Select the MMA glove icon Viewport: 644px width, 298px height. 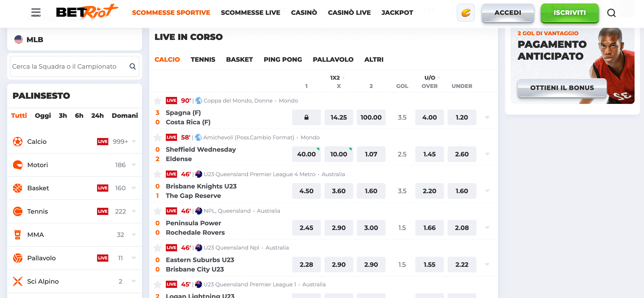click(x=18, y=234)
